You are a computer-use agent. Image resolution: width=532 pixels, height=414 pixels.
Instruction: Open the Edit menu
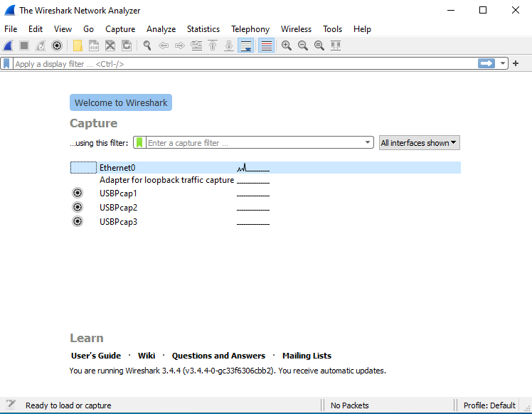pos(36,29)
